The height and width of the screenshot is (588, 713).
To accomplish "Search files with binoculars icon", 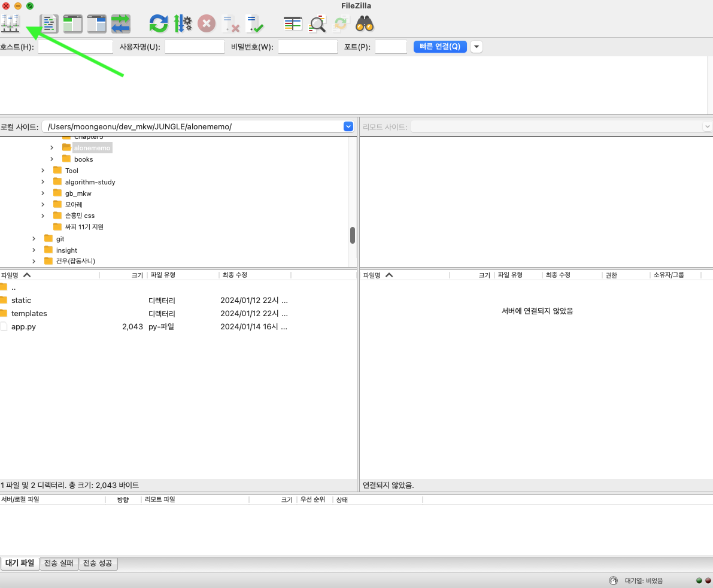I will [365, 23].
